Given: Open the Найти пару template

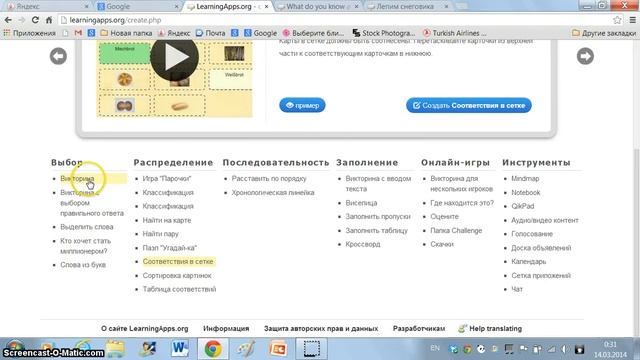Looking at the screenshot, I should tap(160, 234).
